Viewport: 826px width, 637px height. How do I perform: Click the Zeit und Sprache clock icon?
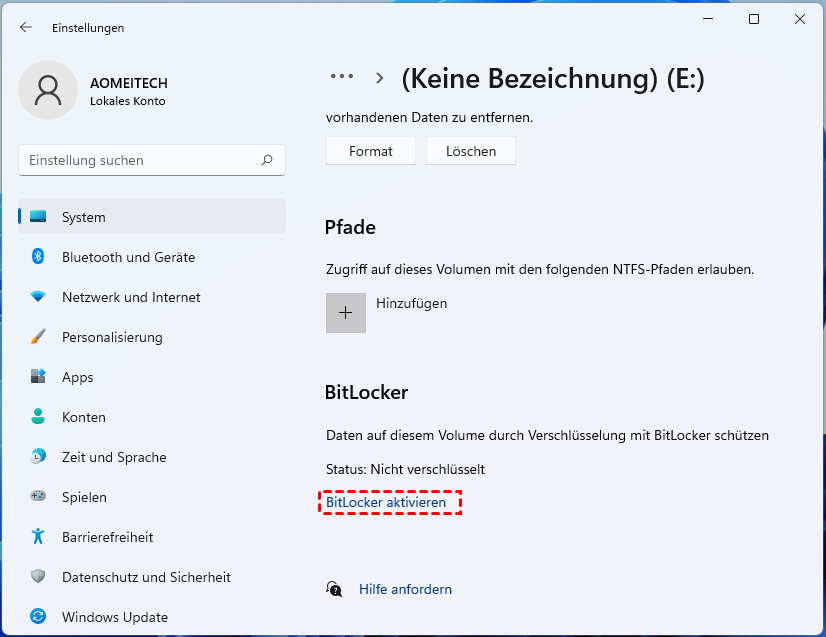click(x=38, y=457)
